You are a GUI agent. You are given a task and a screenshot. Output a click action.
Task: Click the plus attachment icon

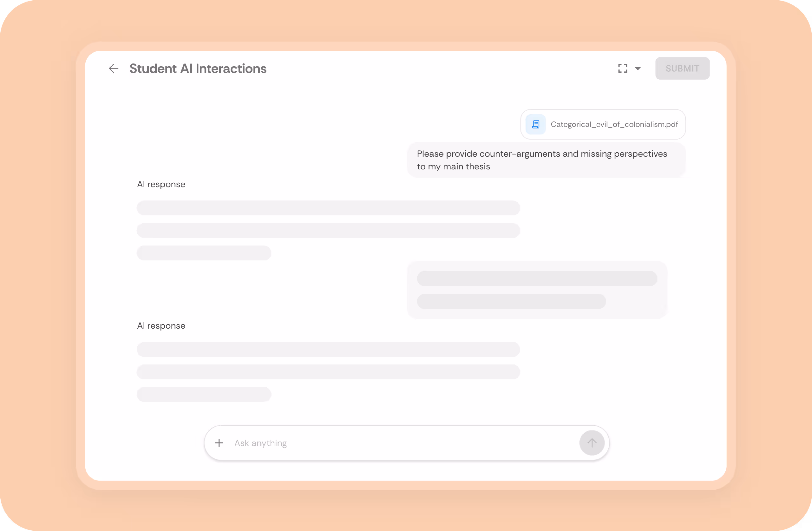coord(219,443)
